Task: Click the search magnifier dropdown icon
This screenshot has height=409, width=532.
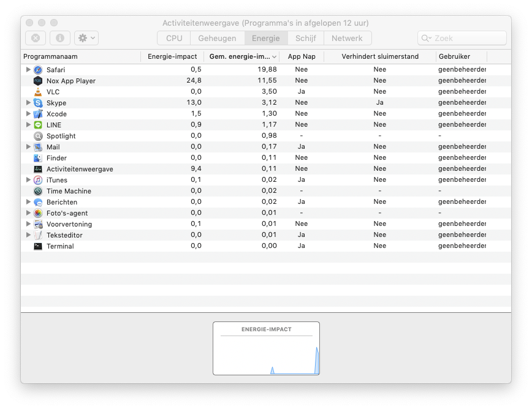Action: [426, 39]
